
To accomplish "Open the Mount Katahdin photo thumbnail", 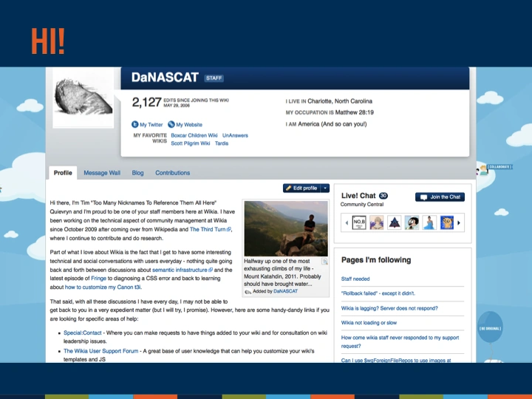I will pos(286,228).
